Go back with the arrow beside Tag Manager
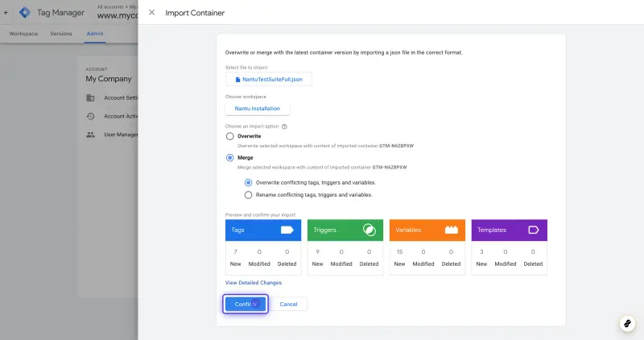The image size is (644, 340). point(6,13)
